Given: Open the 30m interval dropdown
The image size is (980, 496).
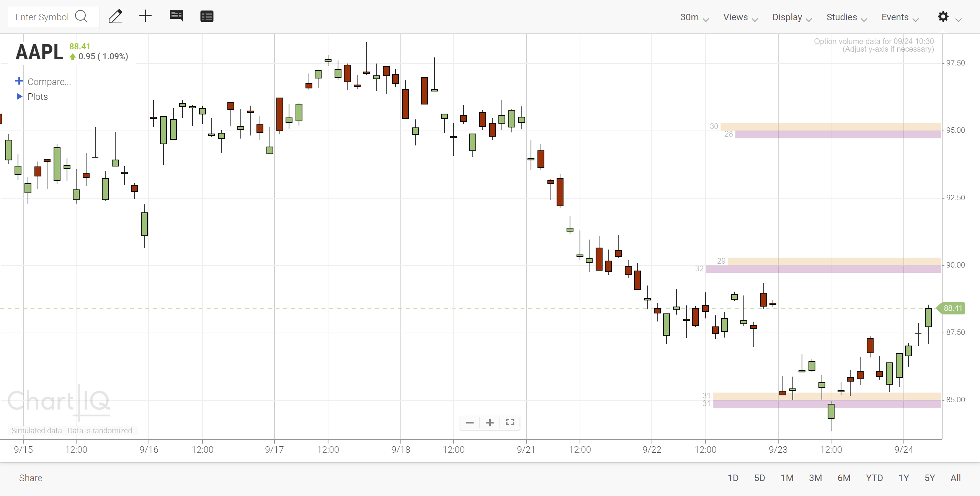Looking at the screenshot, I should (x=694, y=17).
